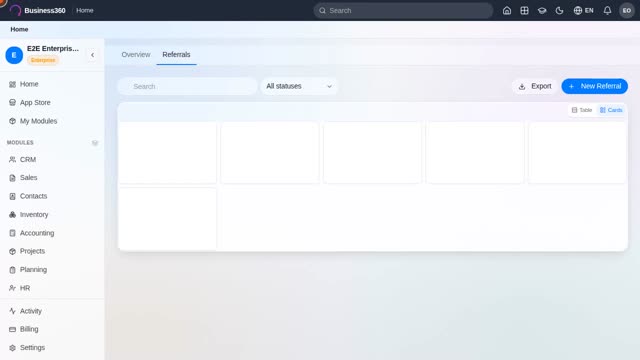Toggle dark mode moon icon
The image size is (640, 360).
pyautogui.click(x=559, y=11)
